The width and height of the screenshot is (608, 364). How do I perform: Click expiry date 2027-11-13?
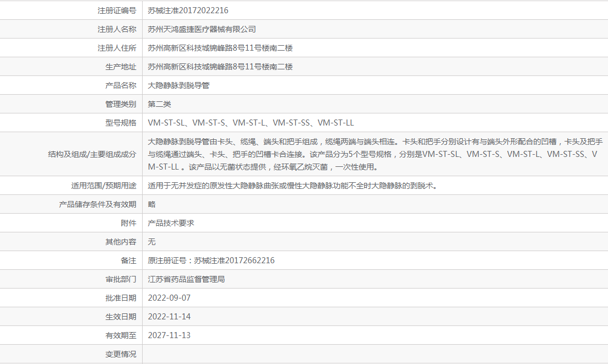[x=169, y=335]
